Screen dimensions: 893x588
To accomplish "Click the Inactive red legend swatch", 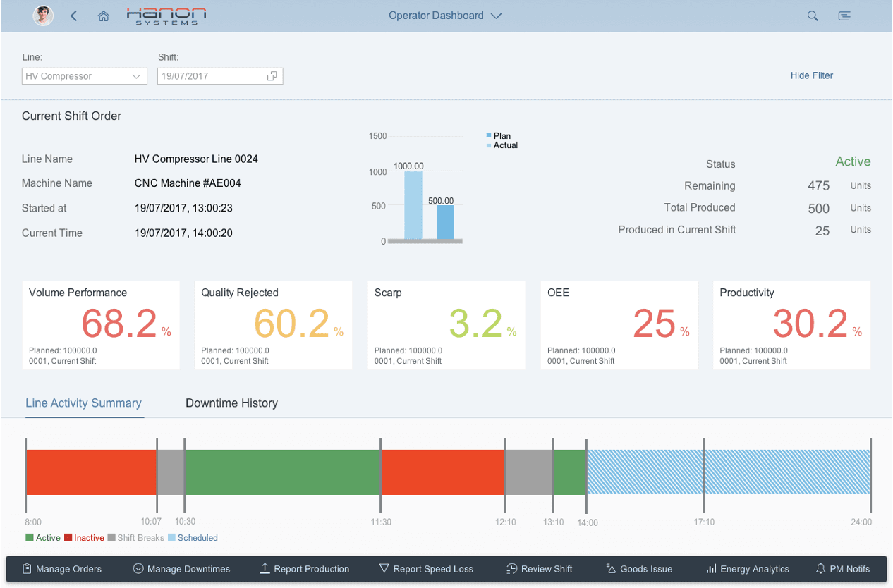I will (x=68, y=538).
